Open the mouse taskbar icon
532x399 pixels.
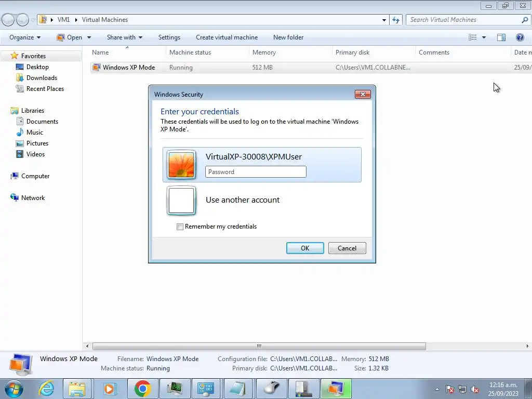(x=271, y=389)
